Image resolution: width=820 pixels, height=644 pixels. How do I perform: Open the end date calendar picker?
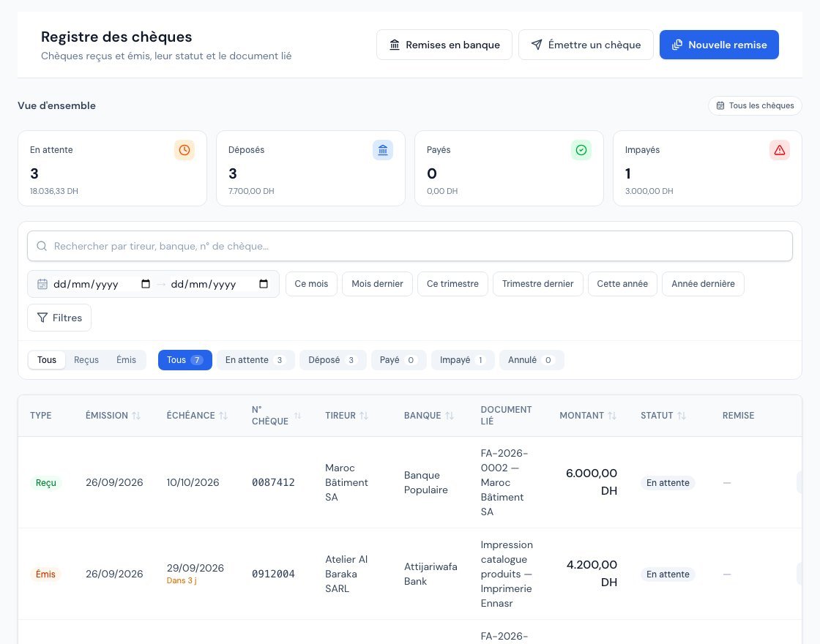point(264,284)
